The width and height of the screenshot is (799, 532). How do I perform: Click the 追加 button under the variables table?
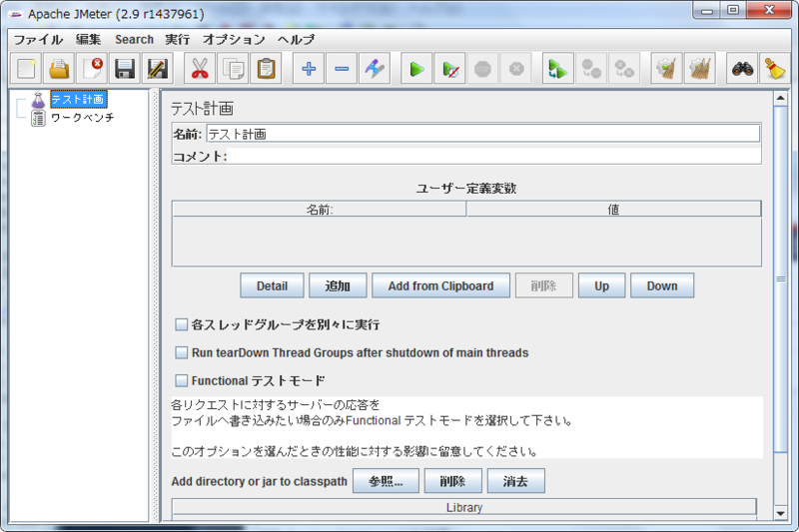click(338, 285)
